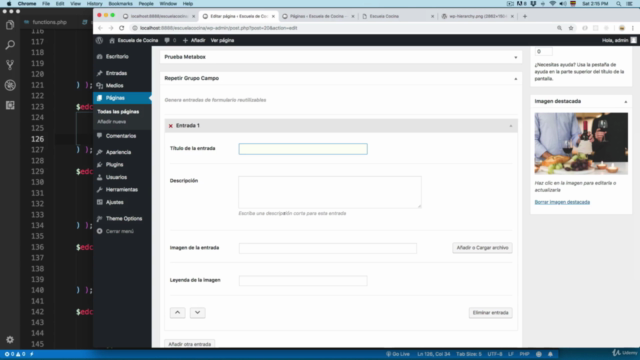Click Añadir nueva submenu link

(x=111, y=122)
